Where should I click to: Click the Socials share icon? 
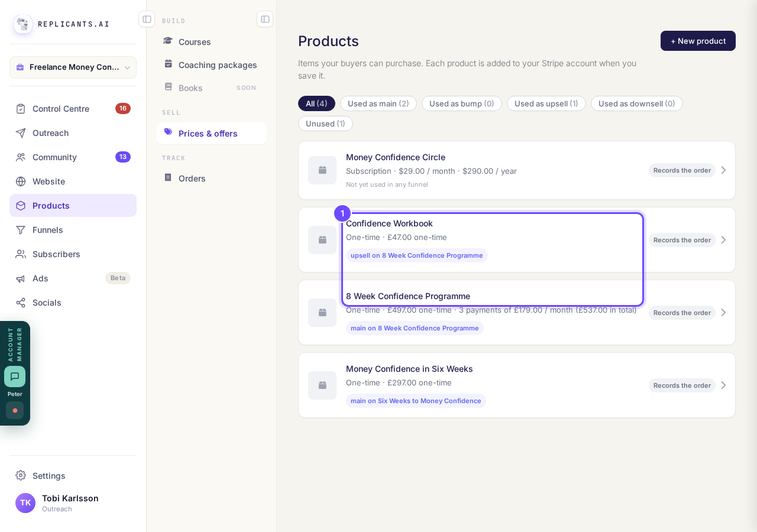coord(21,303)
